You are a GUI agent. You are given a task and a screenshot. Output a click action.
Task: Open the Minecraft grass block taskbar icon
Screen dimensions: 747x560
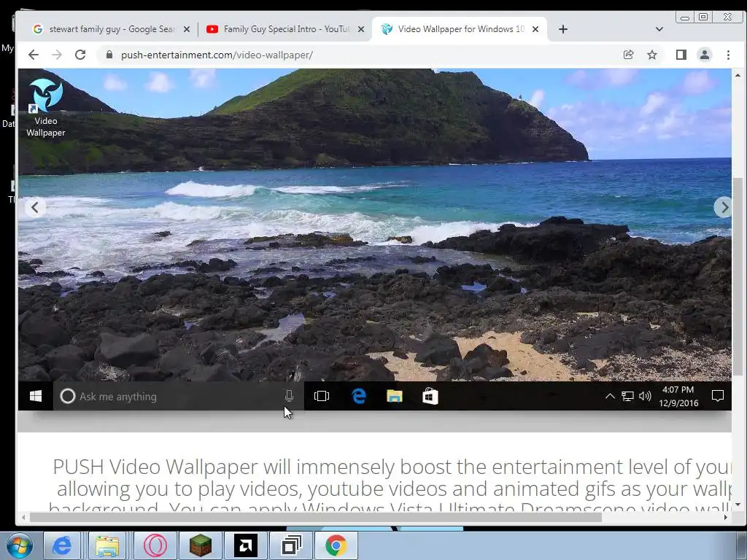(x=201, y=545)
